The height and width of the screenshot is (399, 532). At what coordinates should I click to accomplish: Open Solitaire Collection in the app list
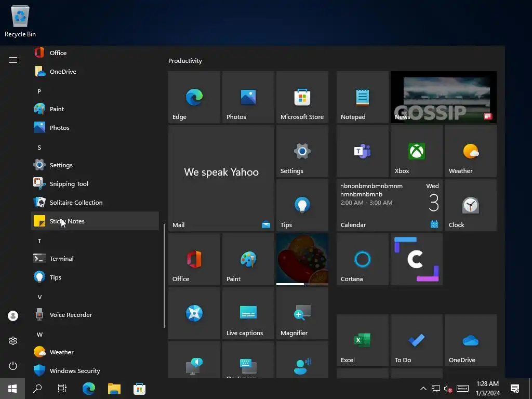pos(95,202)
